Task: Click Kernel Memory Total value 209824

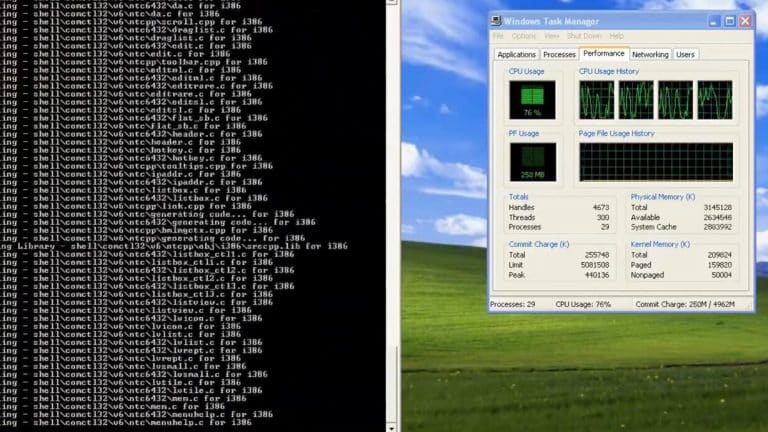Action: pos(720,255)
